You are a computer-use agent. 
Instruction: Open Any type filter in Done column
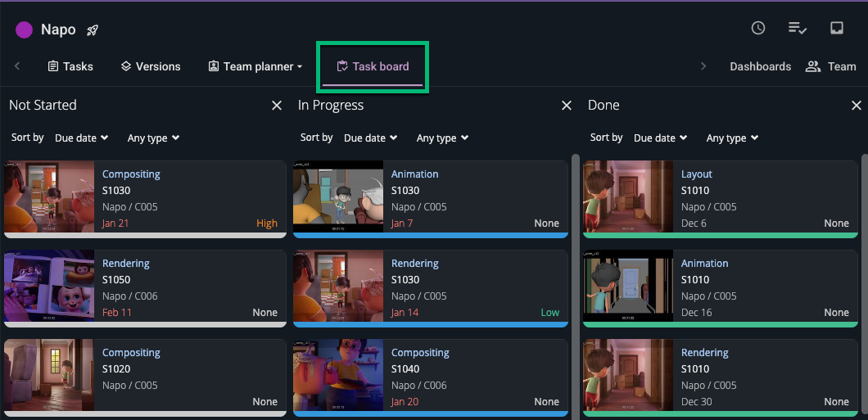[732, 138]
